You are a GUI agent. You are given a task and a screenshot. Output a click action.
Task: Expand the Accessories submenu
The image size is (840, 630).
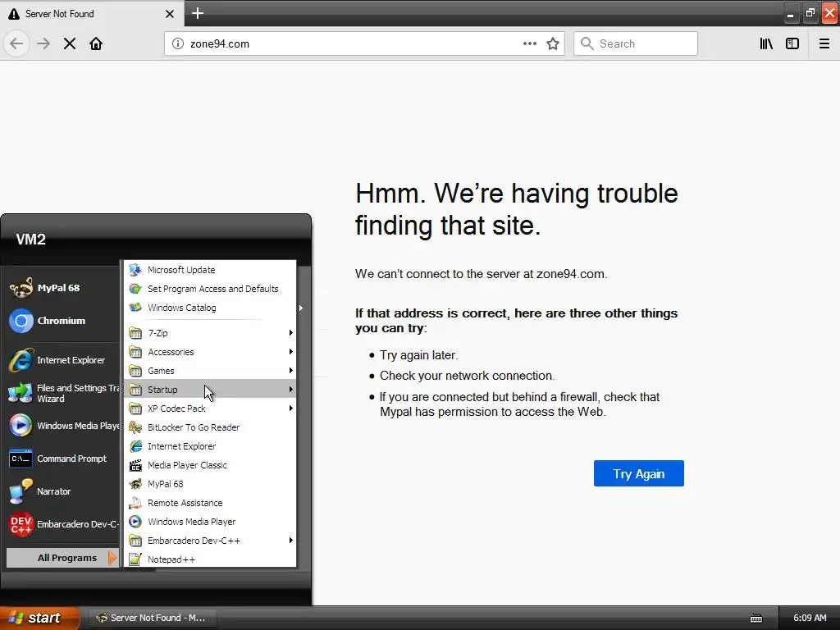click(210, 352)
